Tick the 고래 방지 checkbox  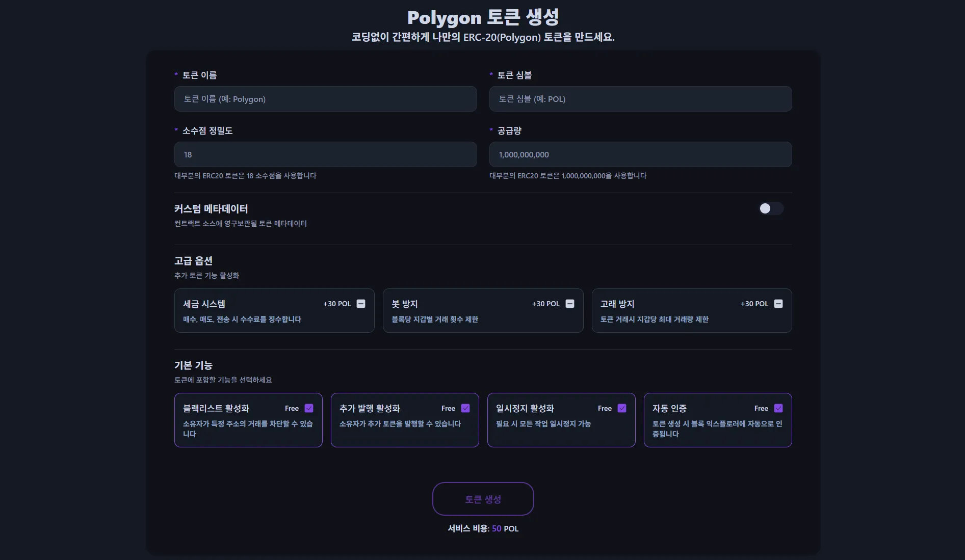coord(778,304)
